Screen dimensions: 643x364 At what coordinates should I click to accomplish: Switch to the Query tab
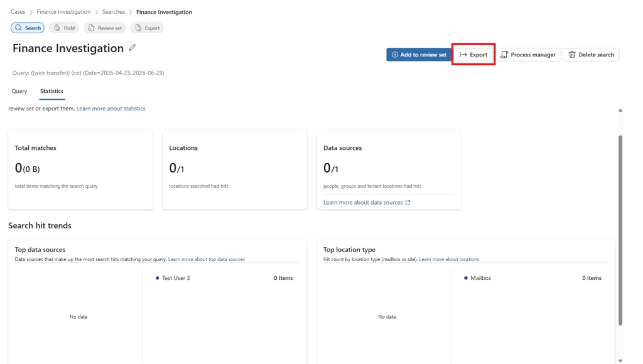[19, 91]
